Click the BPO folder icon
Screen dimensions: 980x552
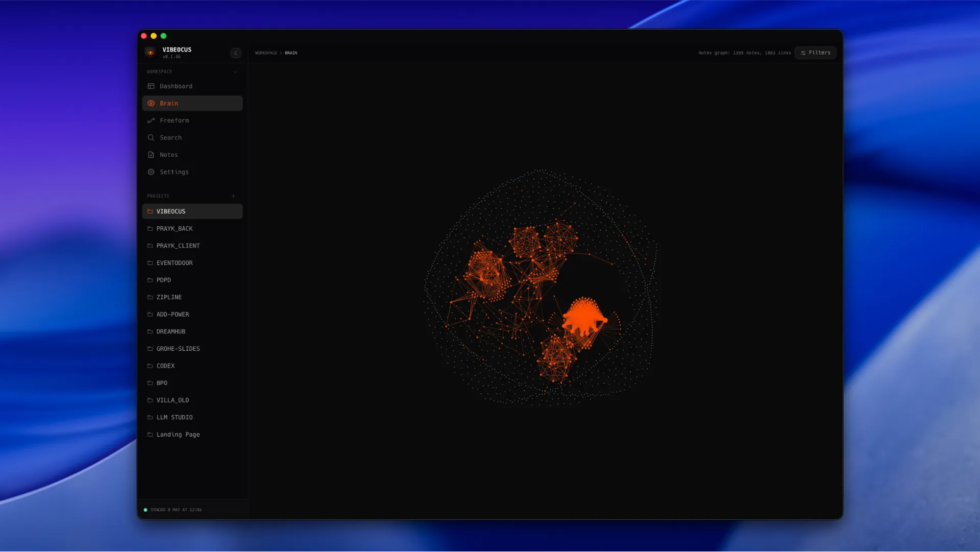tap(150, 383)
